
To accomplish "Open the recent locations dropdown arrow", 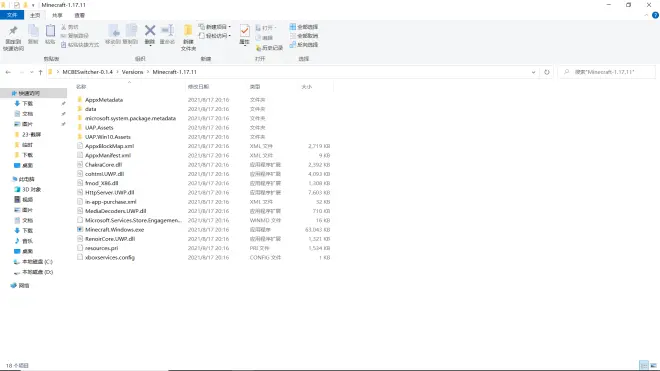I will point(32,72).
